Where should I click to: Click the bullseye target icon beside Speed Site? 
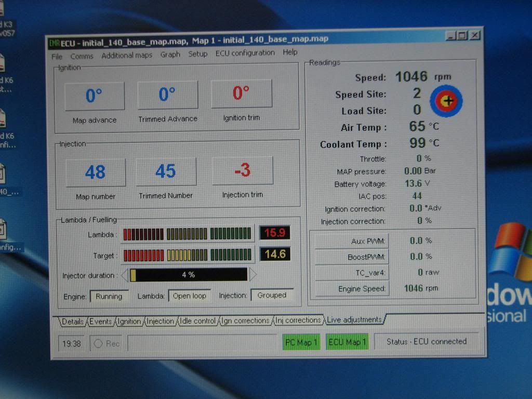tap(446, 101)
